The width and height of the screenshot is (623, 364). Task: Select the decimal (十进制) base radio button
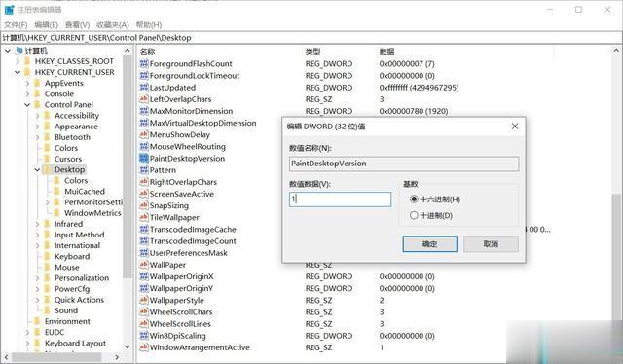click(414, 215)
